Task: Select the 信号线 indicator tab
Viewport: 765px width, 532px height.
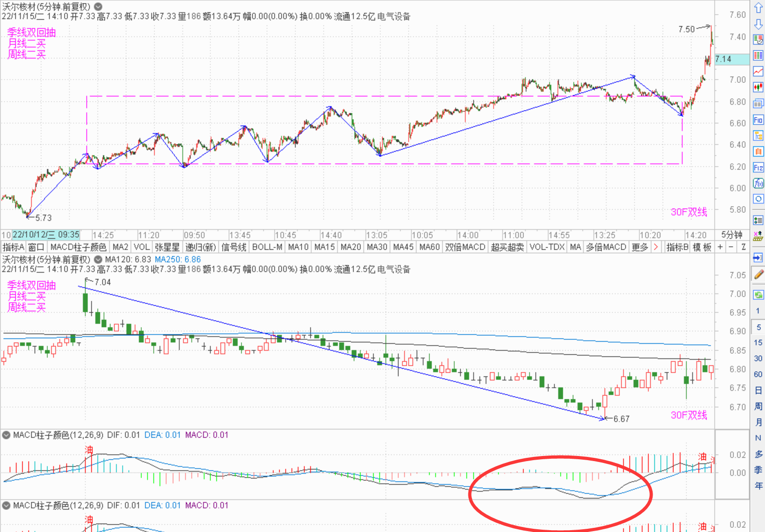Action: (234, 247)
